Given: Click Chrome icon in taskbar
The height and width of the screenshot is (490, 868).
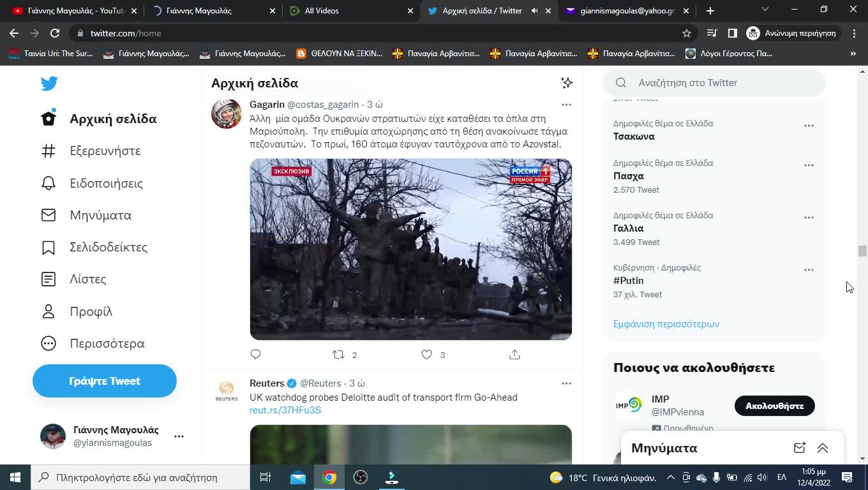Looking at the screenshot, I should tap(329, 477).
